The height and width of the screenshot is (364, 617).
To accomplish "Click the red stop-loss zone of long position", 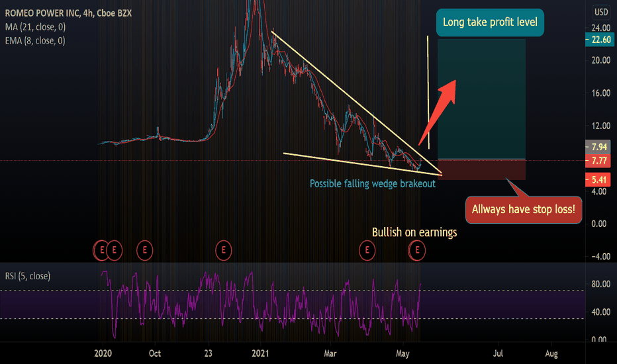I will [481, 169].
